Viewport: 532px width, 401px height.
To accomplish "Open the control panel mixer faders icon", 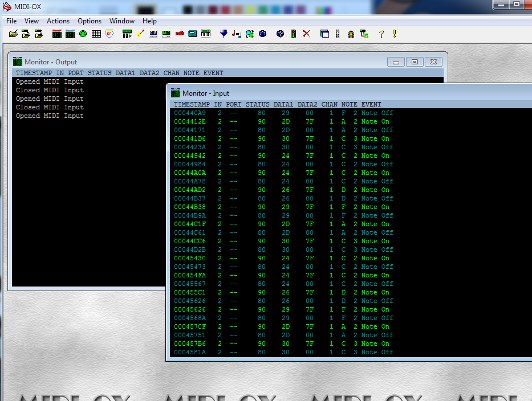I will click(127, 34).
